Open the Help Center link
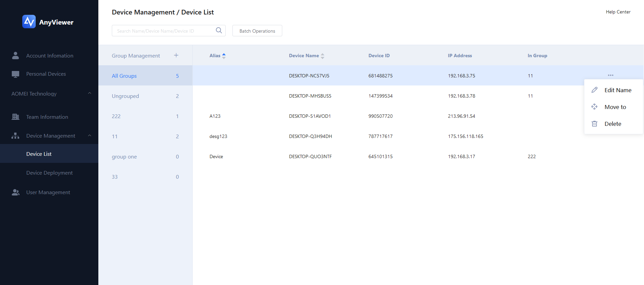The height and width of the screenshot is (285, 644). pyautogui.click(x=618, y=12)
